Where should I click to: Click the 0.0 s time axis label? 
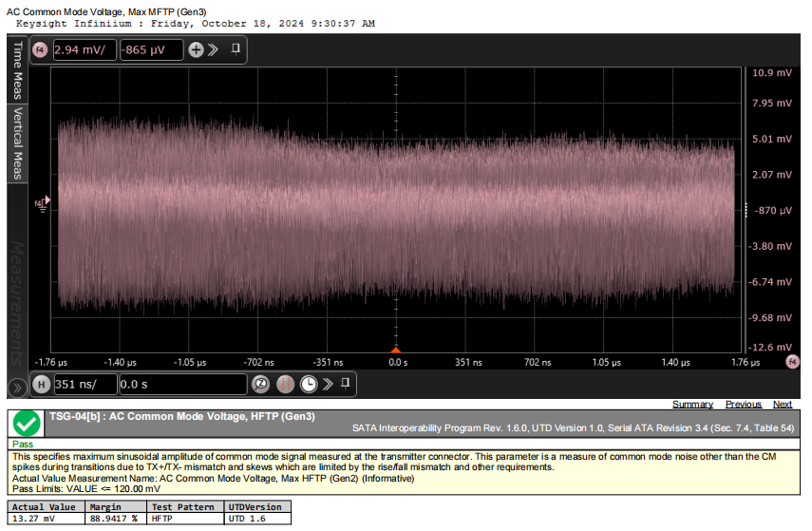pyautogui.click(x=398, y=363)
